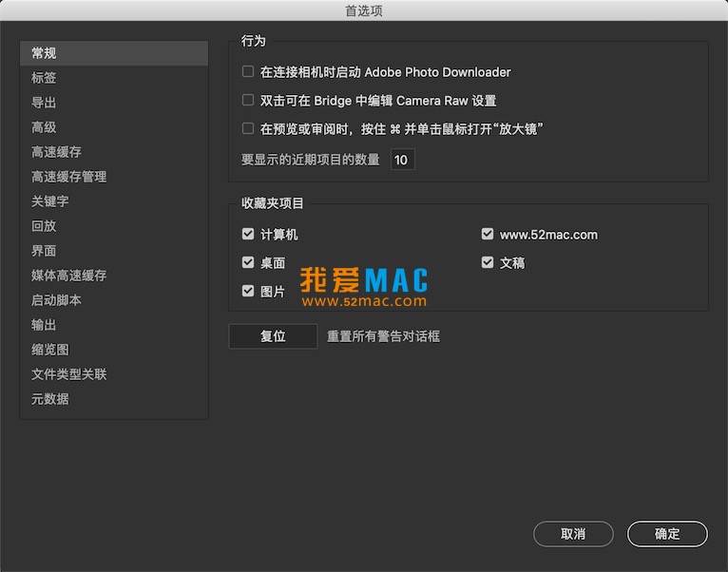The width and height of the screenshot is (728, 572).
Task: Select the 常规 preferences category
Action: pyautogui.click(x=114, y=53)
